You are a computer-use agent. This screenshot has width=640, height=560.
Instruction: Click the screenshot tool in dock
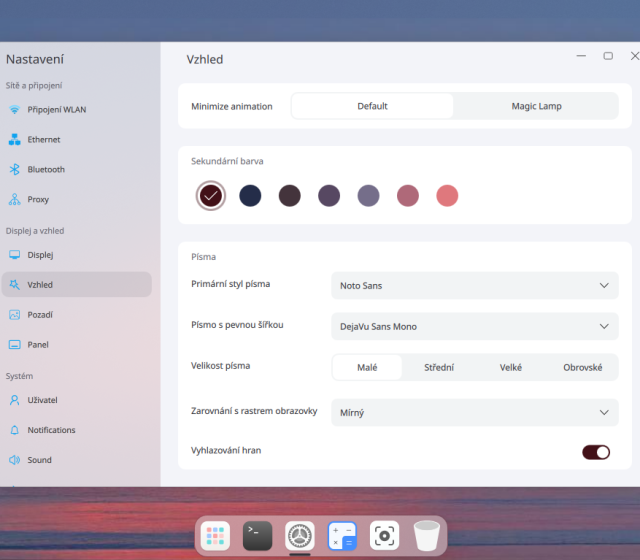[x=384, y=536]
